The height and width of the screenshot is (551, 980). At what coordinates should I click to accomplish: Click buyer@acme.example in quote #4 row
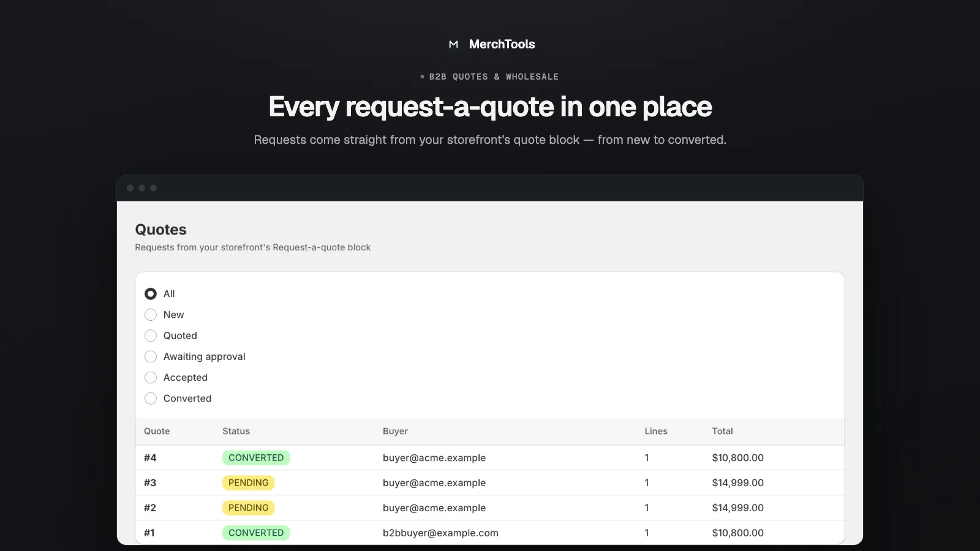pyautogui.click(x=434, y=457)
